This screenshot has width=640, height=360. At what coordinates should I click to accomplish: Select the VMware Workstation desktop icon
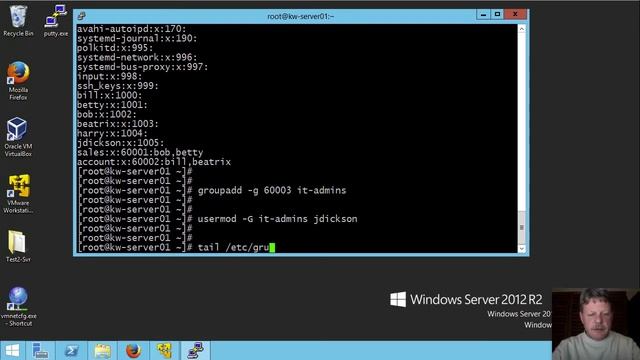(x=18, y=194)
